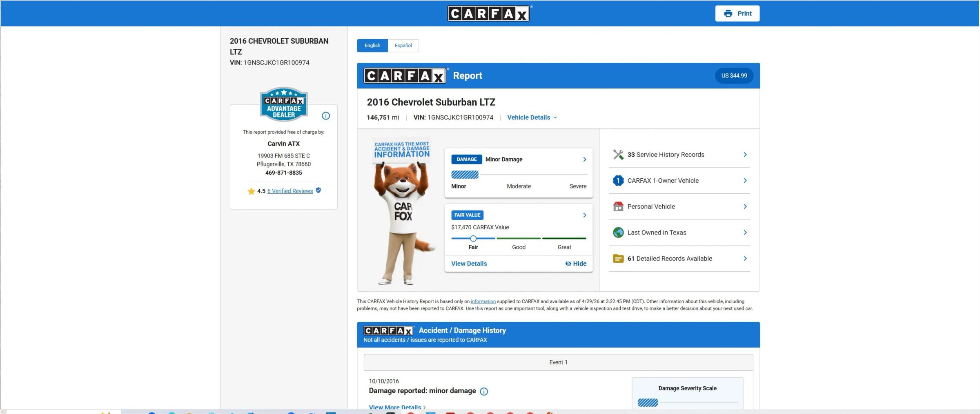This screenshot has height=414, width=980.
Task: Hide the CARFAX value card
Action: 576,263
